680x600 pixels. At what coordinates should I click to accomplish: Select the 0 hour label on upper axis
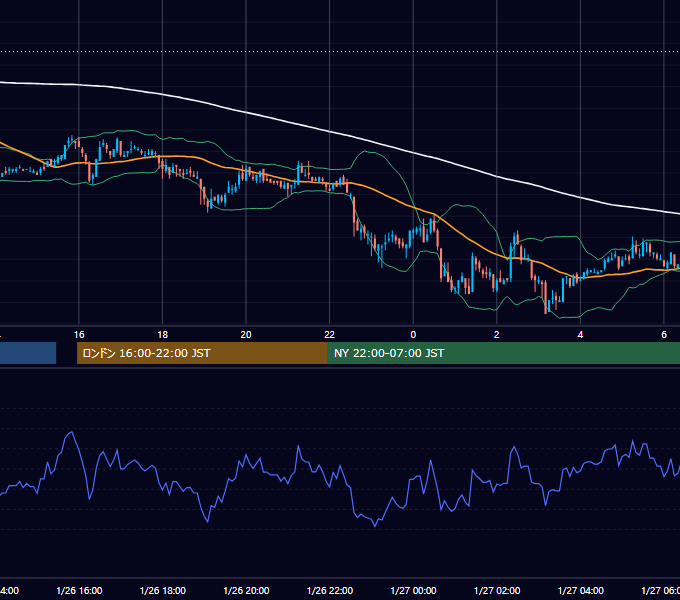click(413, 335)
